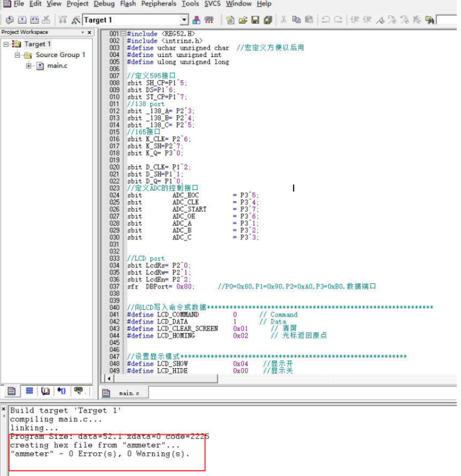461x476 pixels.
Task: Click the Copy toolbar icon
Action: (x=296, y=20)
